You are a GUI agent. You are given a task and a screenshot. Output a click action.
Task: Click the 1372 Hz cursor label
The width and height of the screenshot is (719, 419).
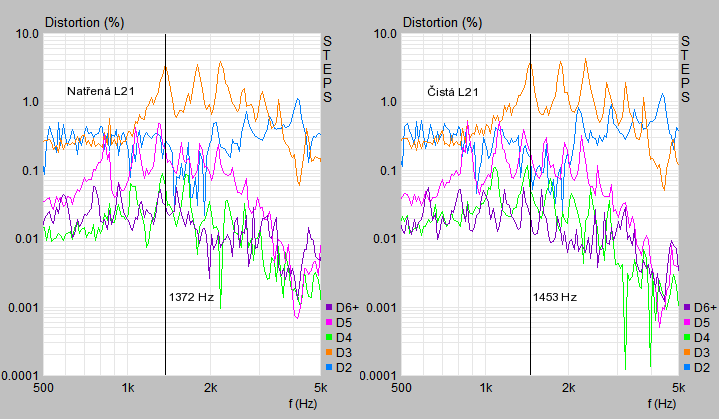(191, 297)
